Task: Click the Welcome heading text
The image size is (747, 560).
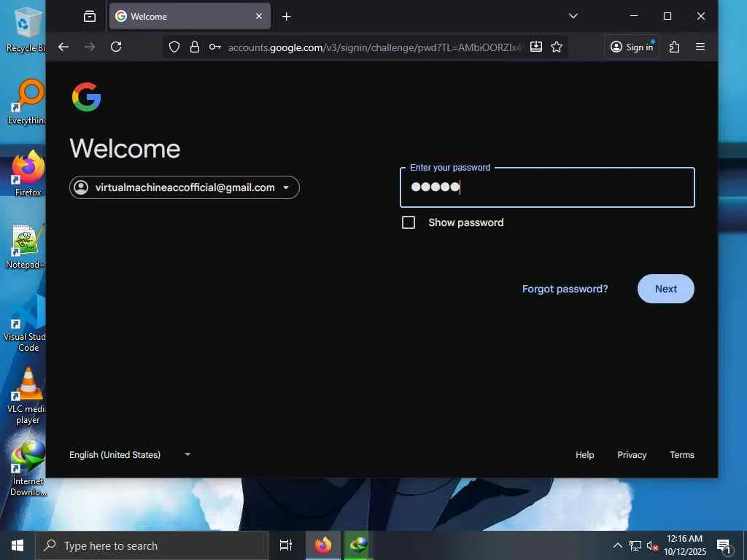Action: point(125,149)
